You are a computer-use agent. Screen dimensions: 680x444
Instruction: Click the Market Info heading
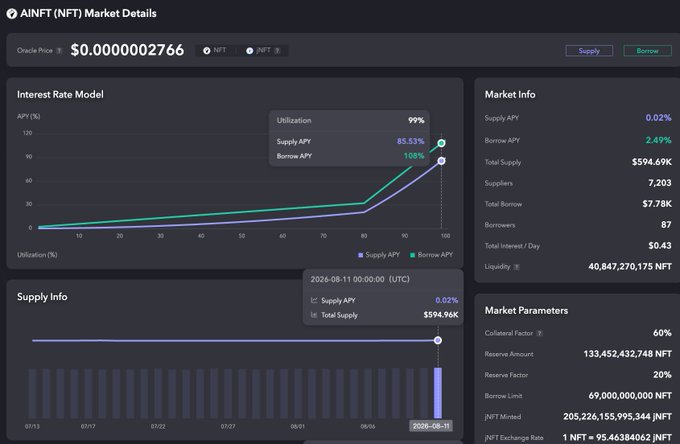coord(510,95)
